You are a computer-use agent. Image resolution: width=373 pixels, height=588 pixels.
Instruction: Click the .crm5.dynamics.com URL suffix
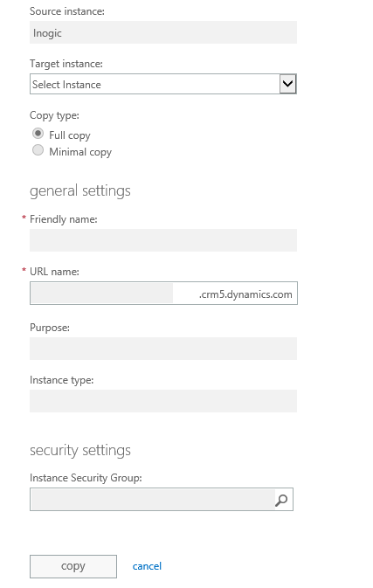coord(245,294)
